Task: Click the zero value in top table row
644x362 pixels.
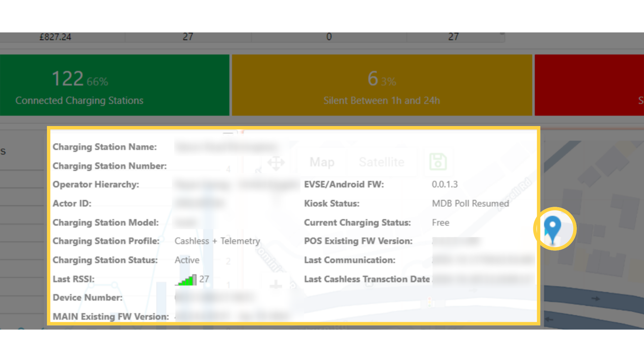Action: click(x=329, y=37)
